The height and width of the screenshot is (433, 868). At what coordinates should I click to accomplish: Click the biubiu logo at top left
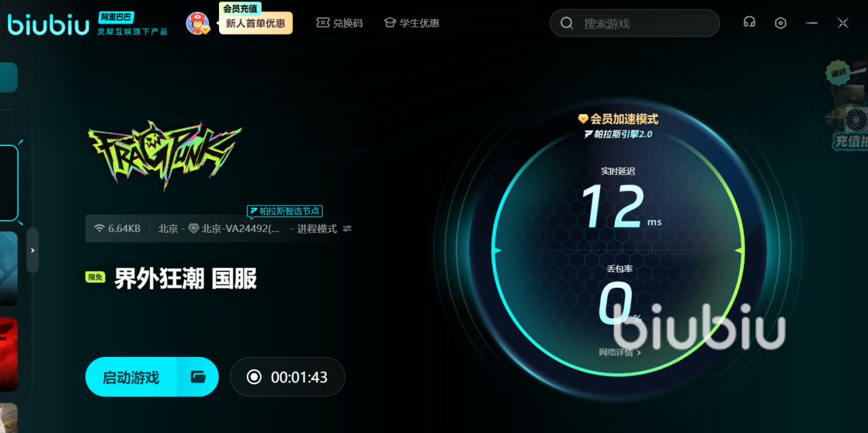pyautogui.click(x=49, y=24)
